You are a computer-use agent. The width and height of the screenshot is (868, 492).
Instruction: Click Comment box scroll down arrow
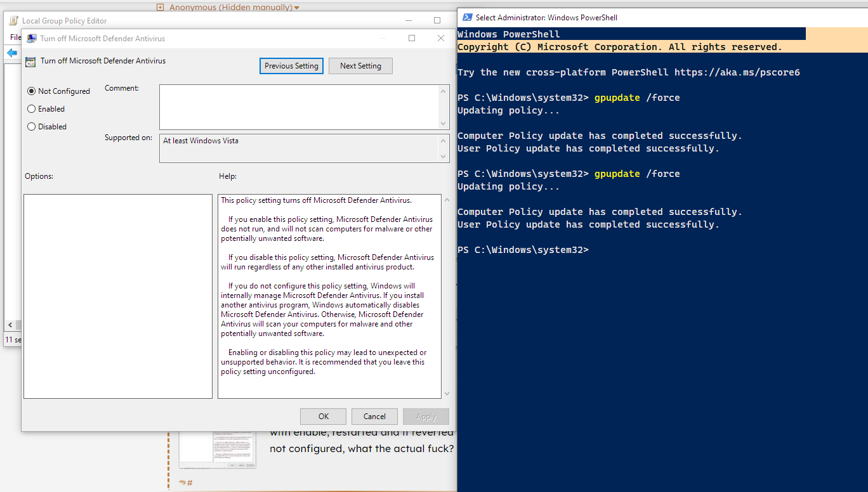pyautogui.click(x=444, y=124)
